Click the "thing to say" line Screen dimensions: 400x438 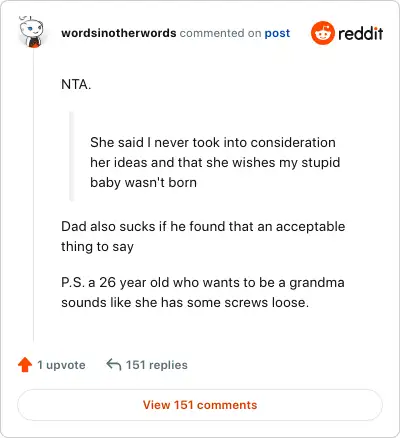point(97,247)
